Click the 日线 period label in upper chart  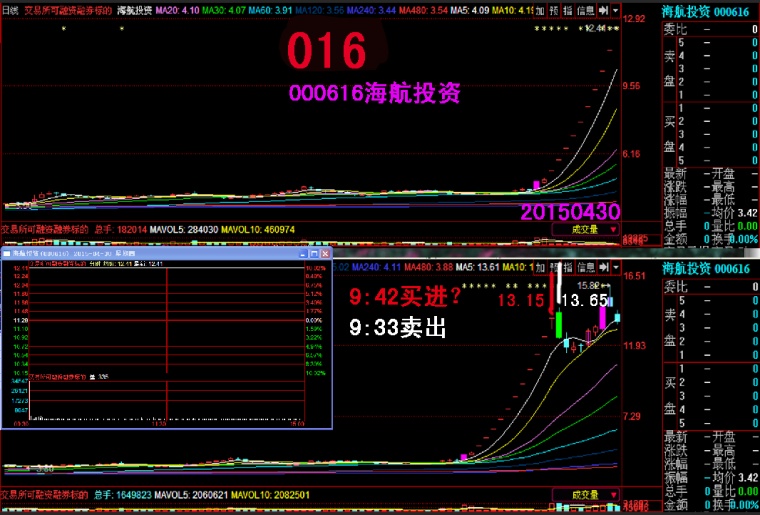pyautogui.click(x=10, y=10)
